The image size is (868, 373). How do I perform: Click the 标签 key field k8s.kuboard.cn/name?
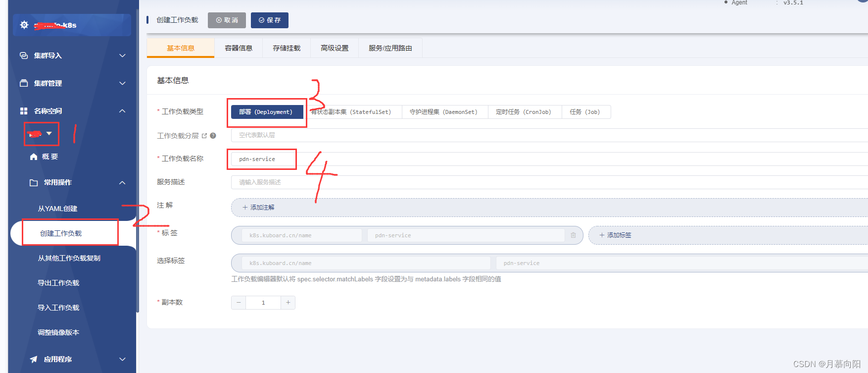302,235
